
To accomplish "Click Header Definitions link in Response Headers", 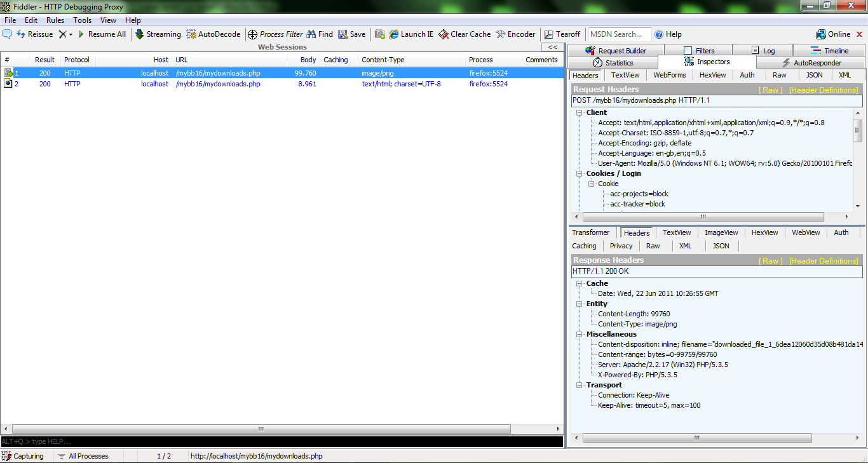I will (x=823, y=261).
